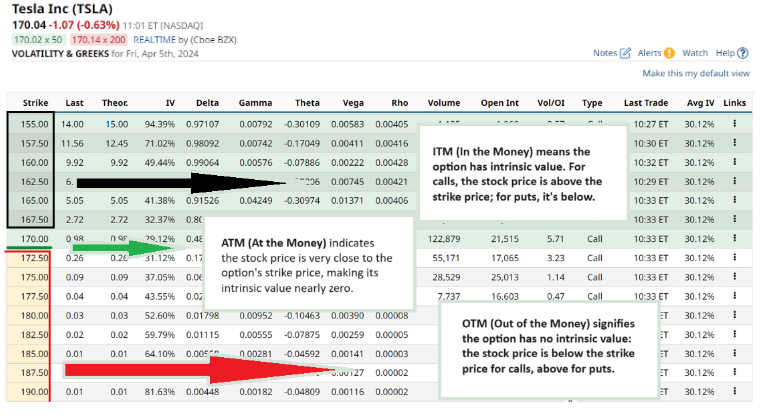
Task: Click the 170.02 x 50 bid quote
Action: pyautogui.click(x=38, y=40)
